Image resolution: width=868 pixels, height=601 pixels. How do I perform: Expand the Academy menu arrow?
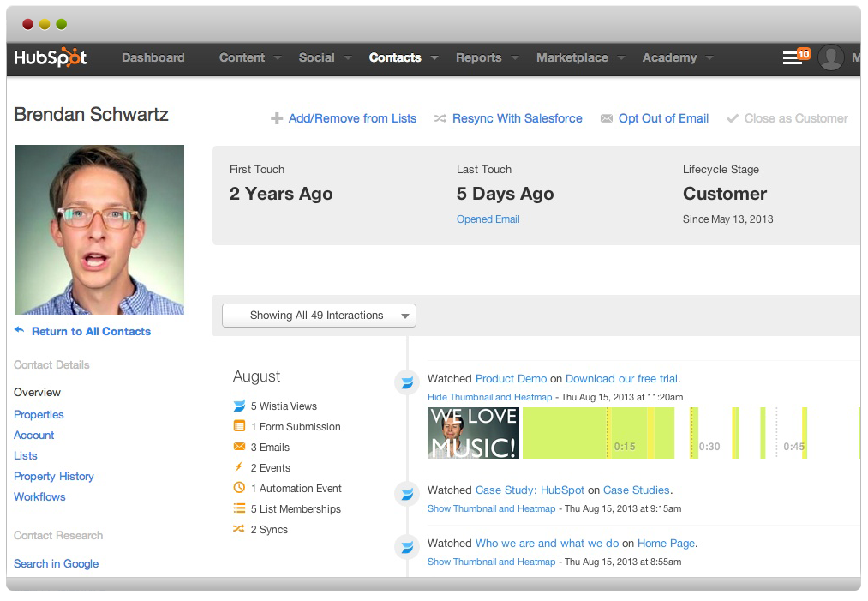pyautogui.click(x=709, y=57)
